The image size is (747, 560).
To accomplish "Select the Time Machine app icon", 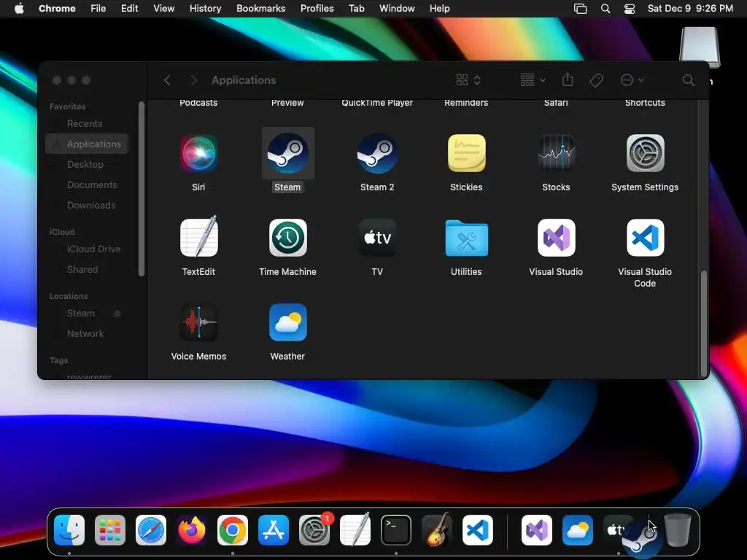I will click(287, 238).
